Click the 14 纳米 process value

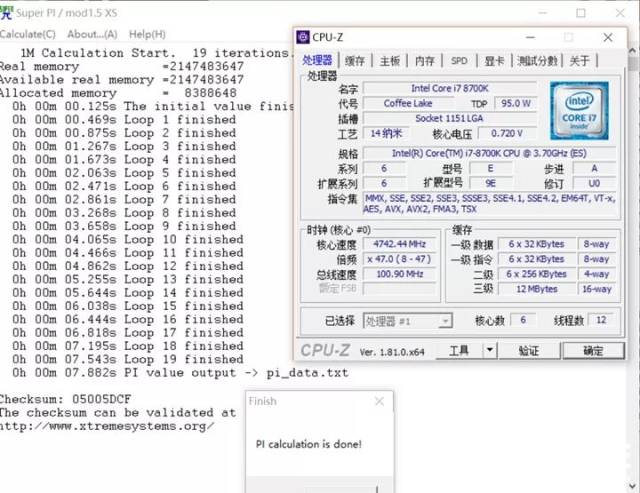[x=386, y=133]
